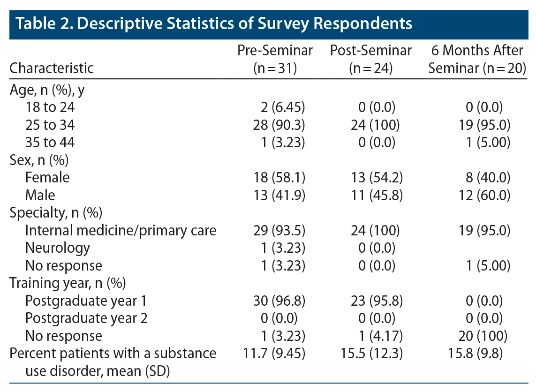
Task: Click the "Neurology" row label
Action: tap(58, 248)
